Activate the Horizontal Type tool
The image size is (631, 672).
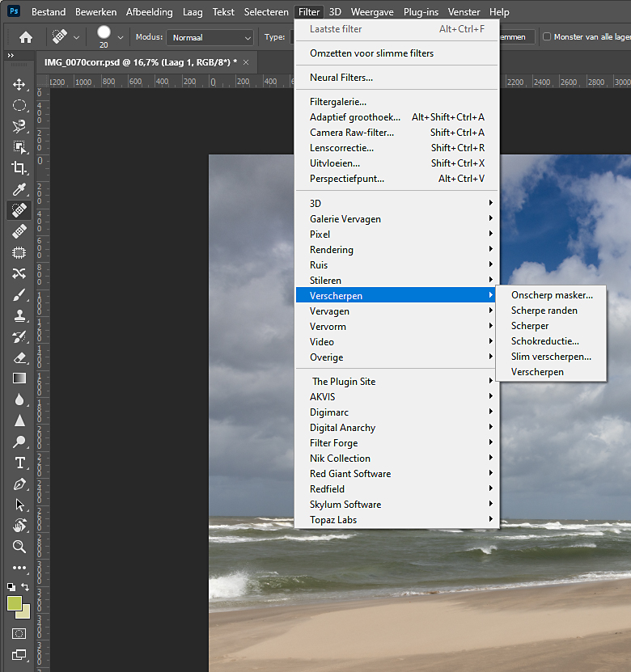(19, 463)
